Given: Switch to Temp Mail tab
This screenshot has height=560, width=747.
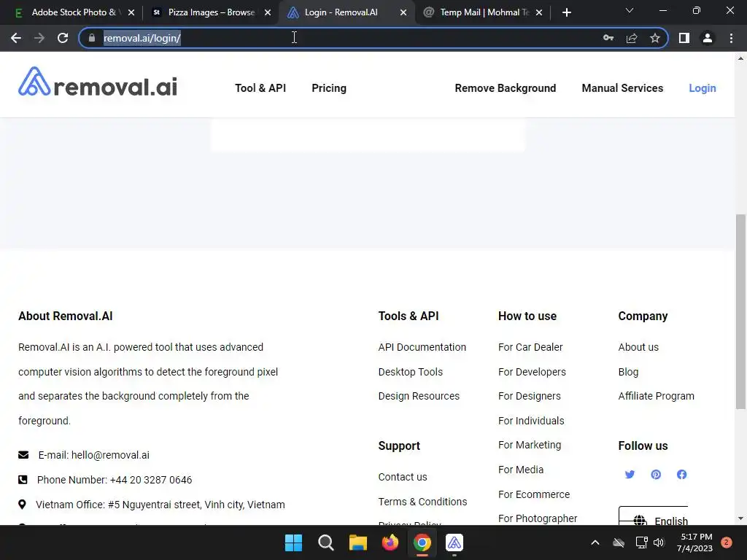Looking at the screenshot, I should click(x=483, y=12).
